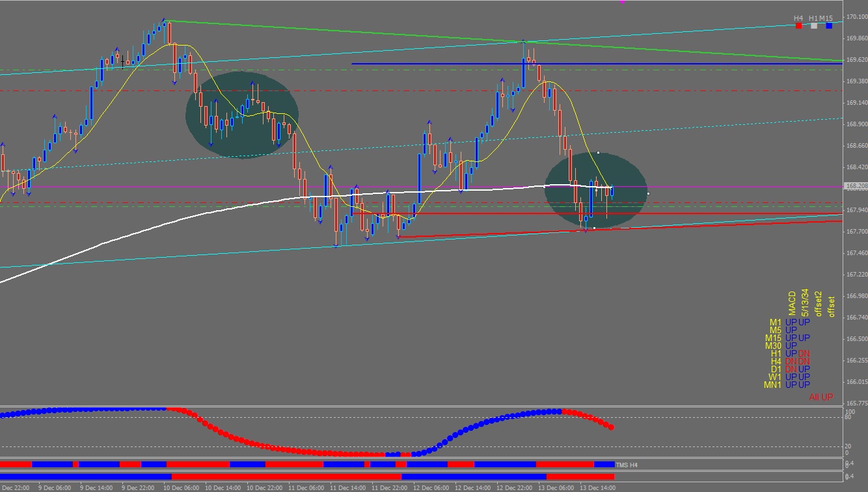Click the 167.700 price scale label
868x492 pixels.
(x=857, y=232)
